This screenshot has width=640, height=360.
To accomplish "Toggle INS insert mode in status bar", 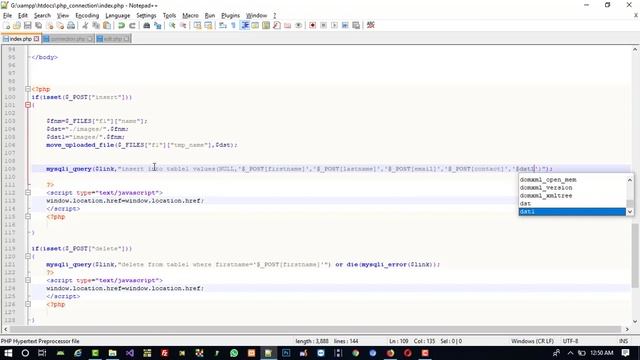I will 623,341.
